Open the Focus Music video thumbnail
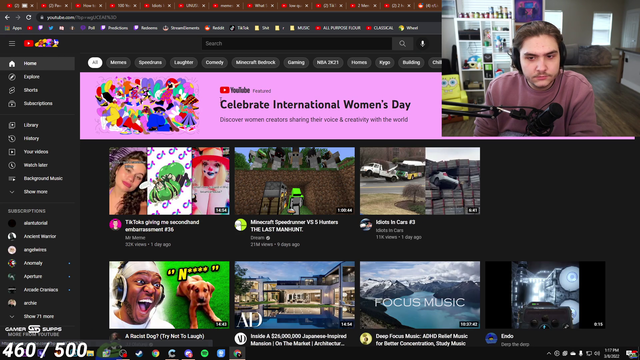Image resolution: width=640 pixels, height=360 pixels. point(420,295)
